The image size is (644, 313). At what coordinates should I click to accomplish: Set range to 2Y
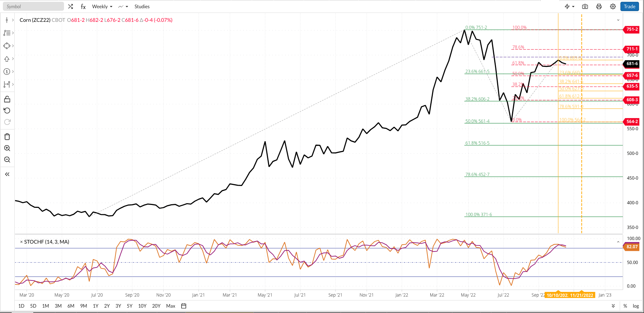pos(107,306)
